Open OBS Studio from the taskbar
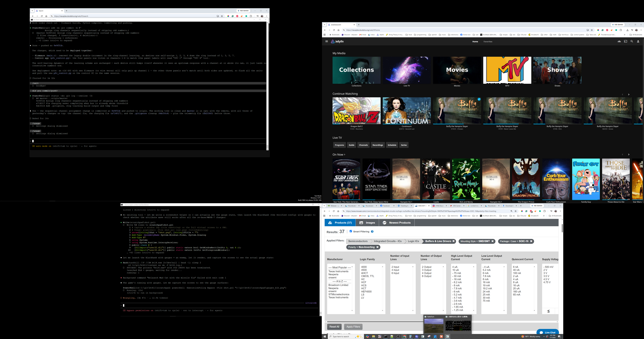 (x=398, y=336)
